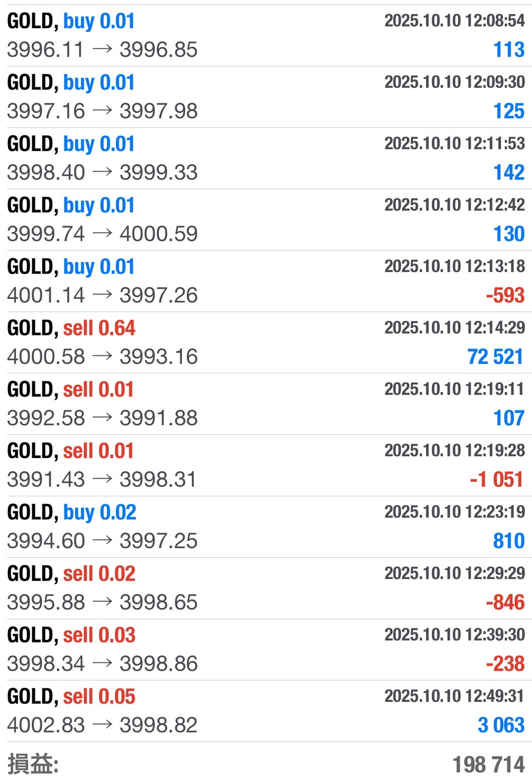Viewport: 532px width, 781px height.
Task: Click the 3996.11 → 3996.85 price line
Action: tap(102, 50)
